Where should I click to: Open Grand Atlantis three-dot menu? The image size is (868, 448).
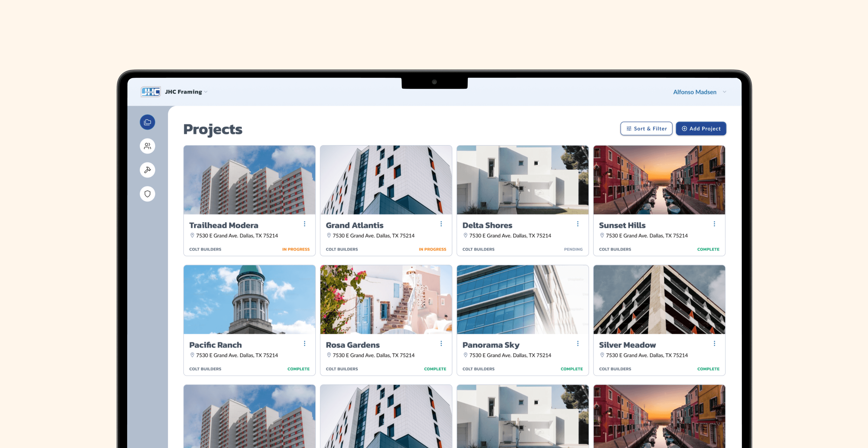441,224
